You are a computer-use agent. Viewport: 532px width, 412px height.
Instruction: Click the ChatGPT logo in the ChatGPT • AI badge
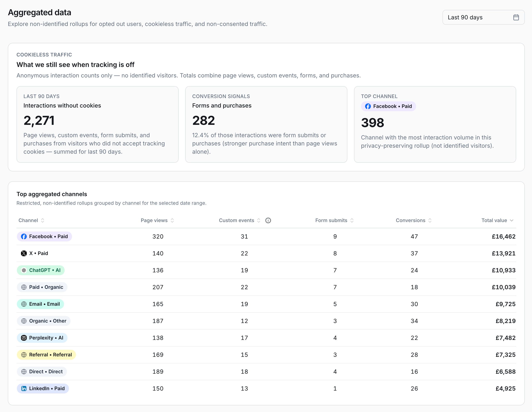pyautogui.click(x=24, y=270)
